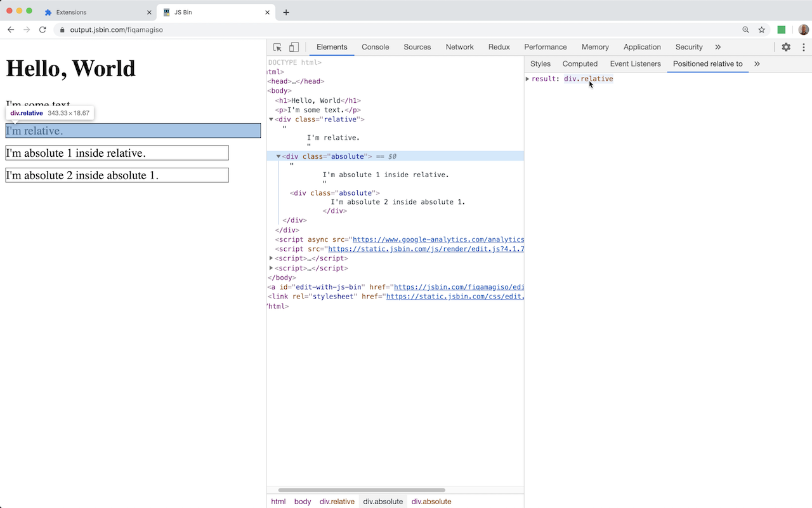This screenshot has height=508, width=812.
Task: Open the google-analytics script link
Action: tap(438, 239)
